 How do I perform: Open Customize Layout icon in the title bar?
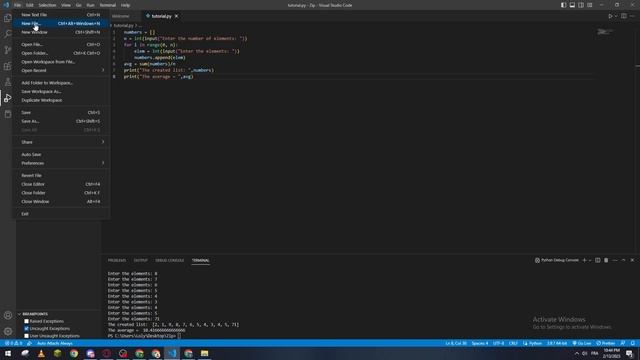(x=590, y=5)
